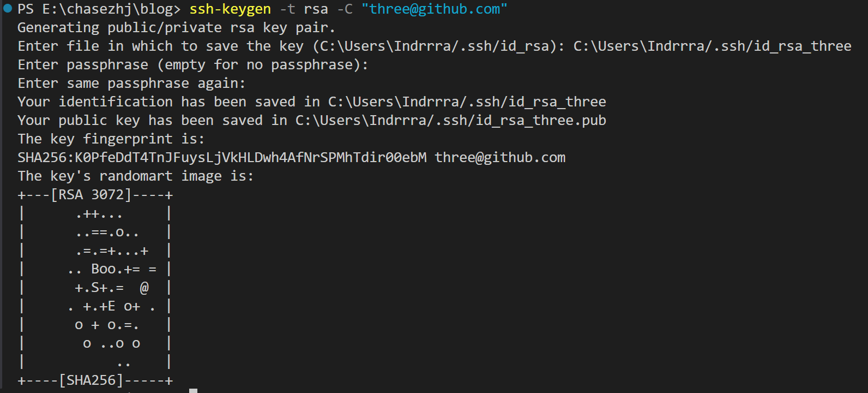Open public key path id_rsa_three.pub
This screenshot has width=868, height=393.
pyautogui.click(x=451, y=121)
